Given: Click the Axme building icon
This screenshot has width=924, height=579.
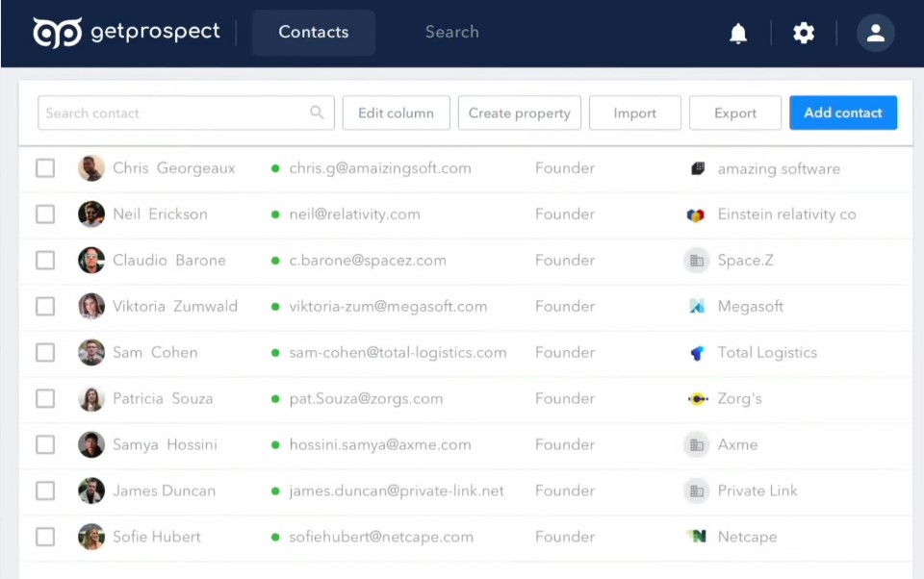Looking at the screenshot, I should (696, 444).
